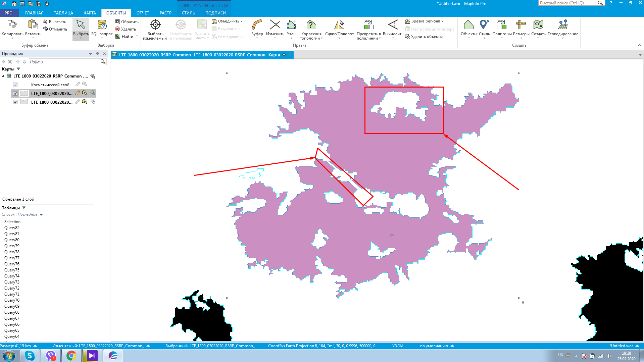Screen dimensions: 644x362
Task: Click the Region clip (Врезка региона) button
Action: tap(424, 21)
